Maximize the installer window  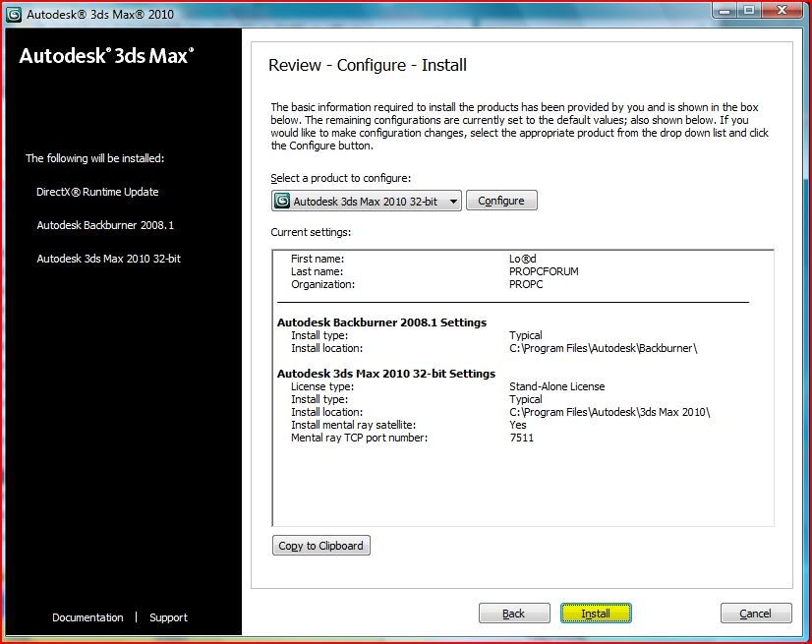pyautogui.click(x=749, y=11)
